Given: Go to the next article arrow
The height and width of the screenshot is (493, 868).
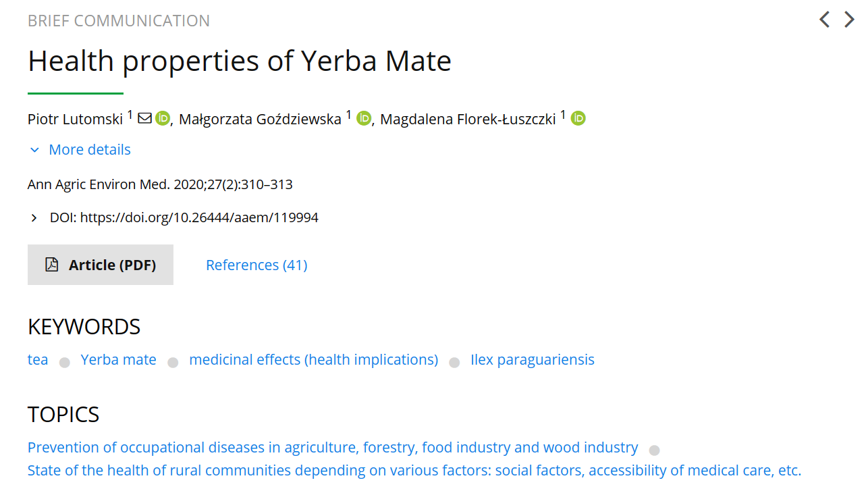Looking at the screenshot, I should click(x=850, y=20).
